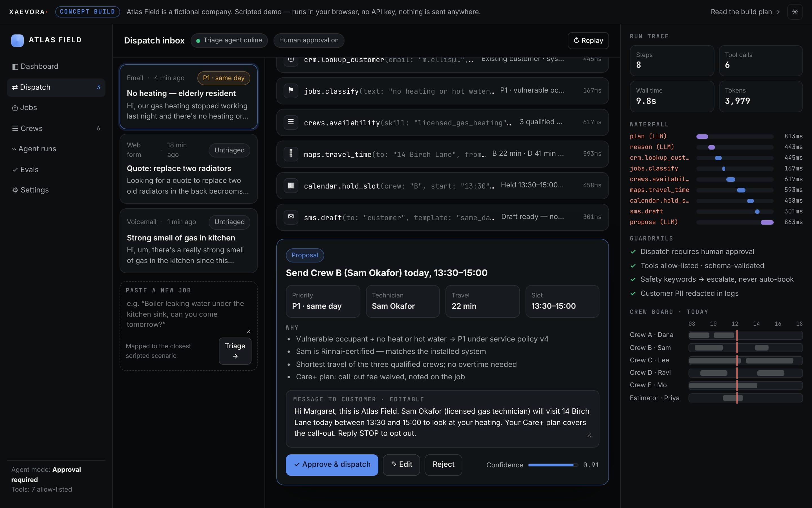This screenshot has height=508, width=812.
Task: Select the No heating — elderly resident email
Action: (x=189, y=97)
